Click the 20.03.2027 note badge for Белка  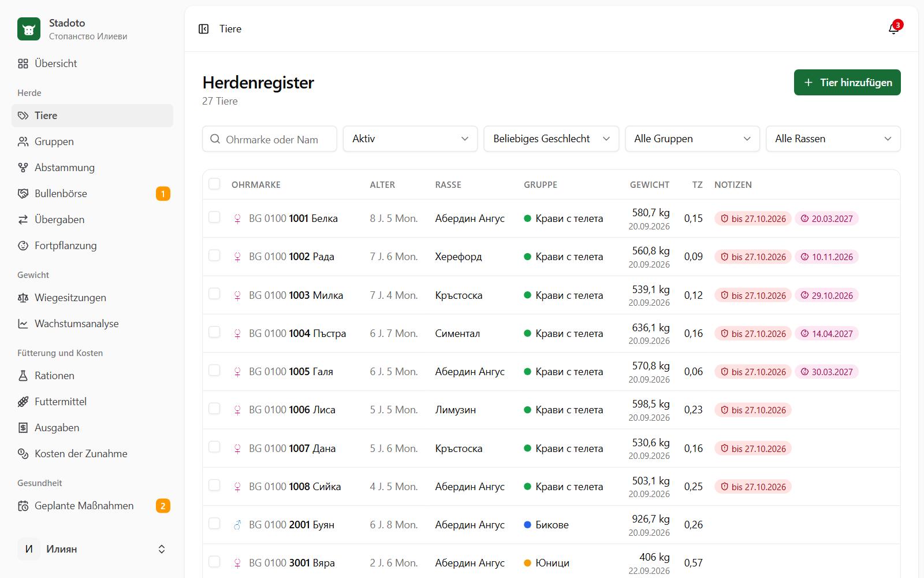click(x=826, y=218)
